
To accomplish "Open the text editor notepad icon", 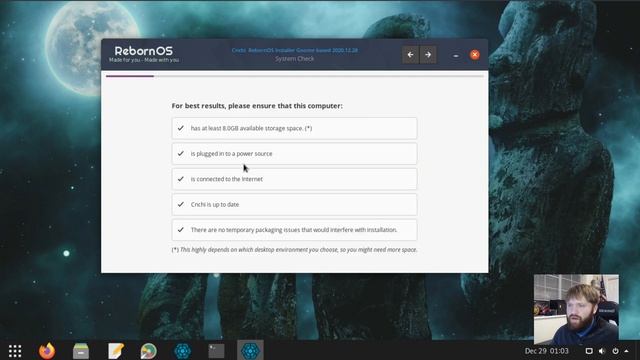I will (x=116, y=351).
